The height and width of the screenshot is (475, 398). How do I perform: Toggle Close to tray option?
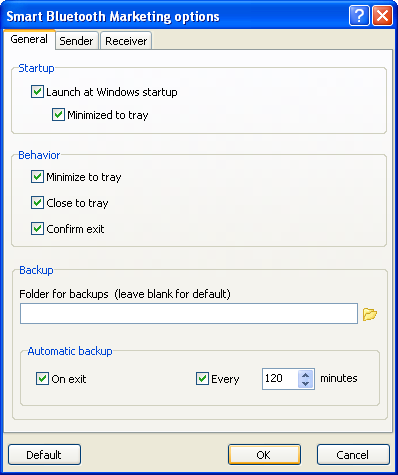click(x=37, y=202)
